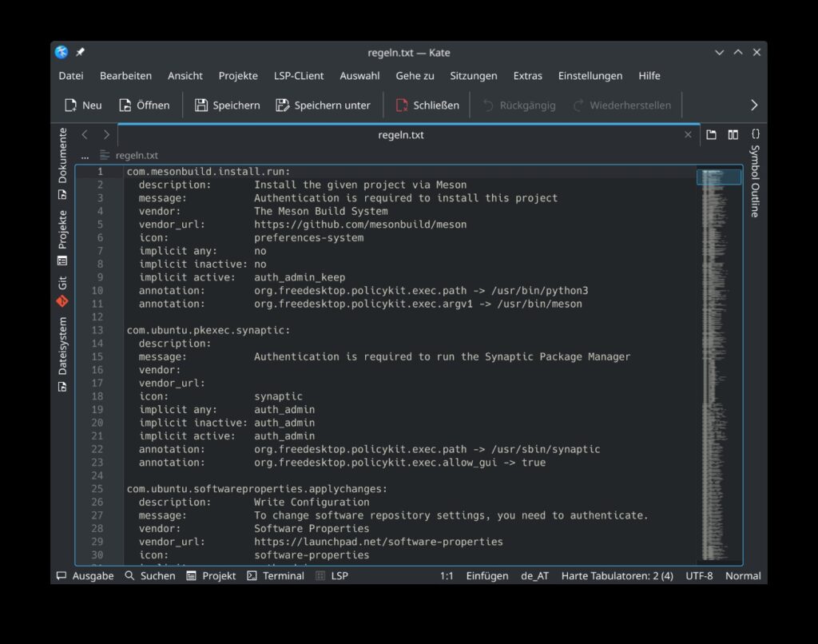This screenshot has width=818, height=644.
Task: Minimize the Kate window
Action: tap(720, 52)
